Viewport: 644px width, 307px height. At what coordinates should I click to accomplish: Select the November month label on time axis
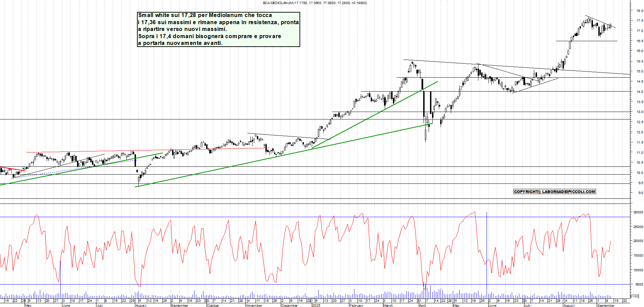(254, 305)
